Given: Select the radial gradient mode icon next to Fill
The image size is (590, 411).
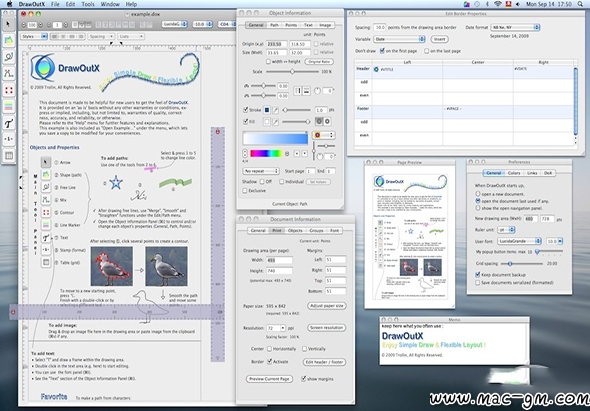Looking at the screenshot, I should click(x=327, y=121).
